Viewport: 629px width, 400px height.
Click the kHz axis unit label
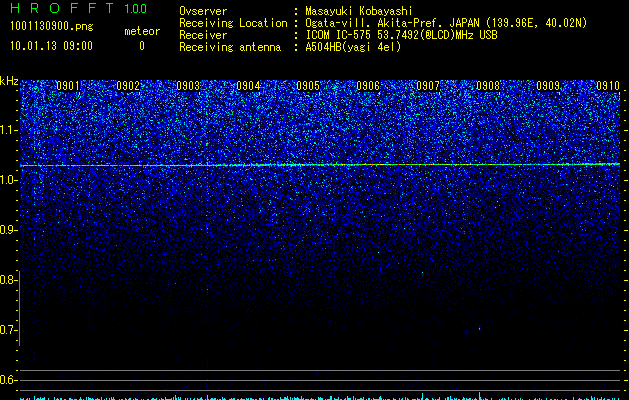(9, 81)
